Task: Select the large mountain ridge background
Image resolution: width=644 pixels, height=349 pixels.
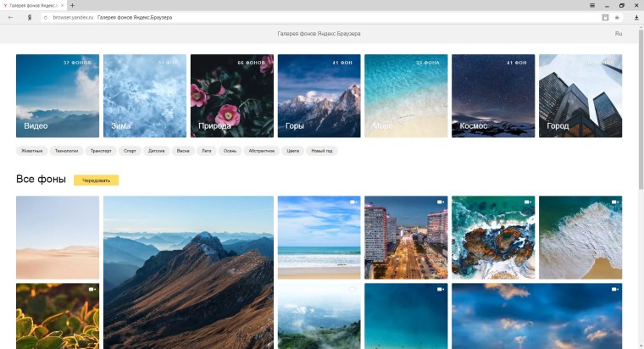Action: coord(188,271)
